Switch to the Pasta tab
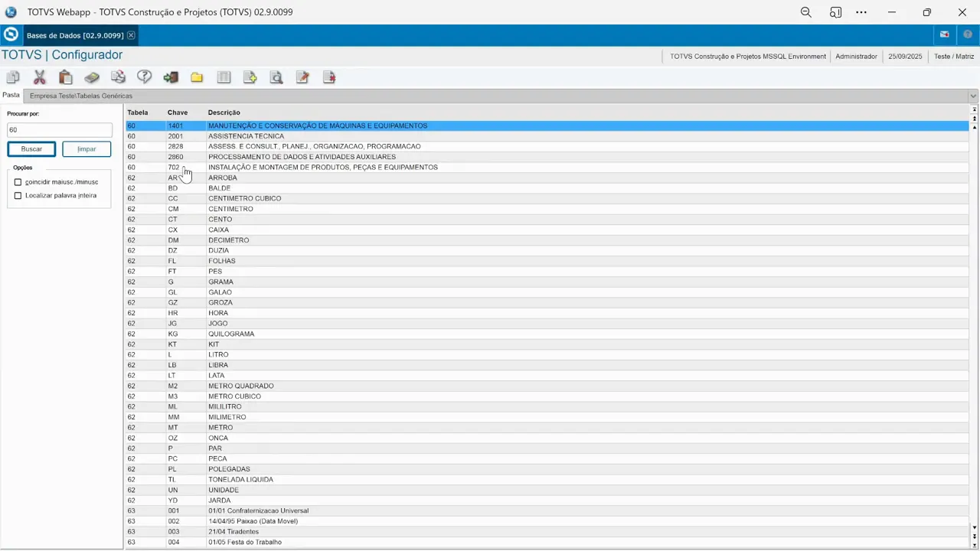 click(x=10, y=95)
